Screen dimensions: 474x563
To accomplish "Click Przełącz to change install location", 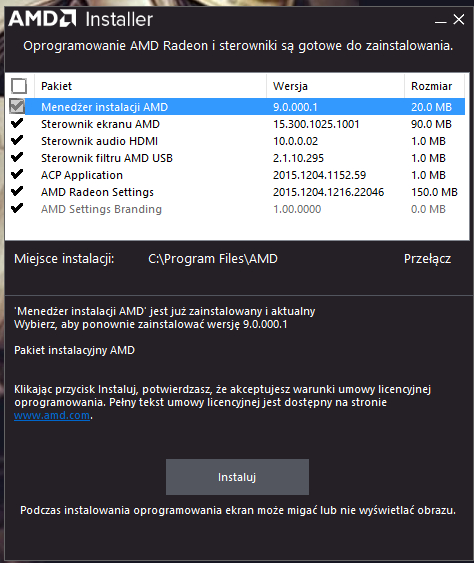I will (427, 259).
